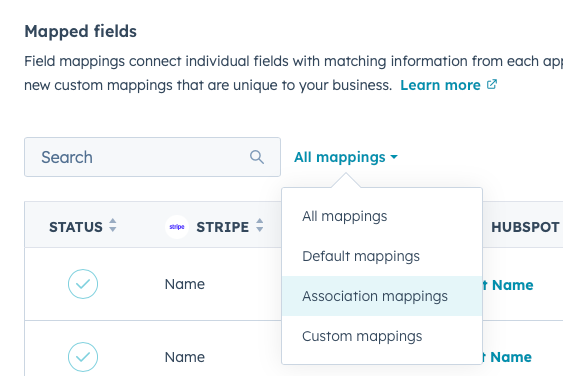Open the Learn more link

[x=440, y=85]
